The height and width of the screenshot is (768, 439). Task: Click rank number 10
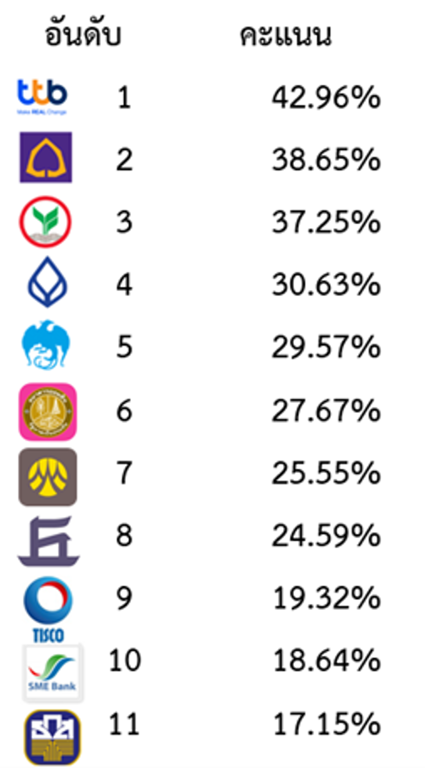point(124,660)
